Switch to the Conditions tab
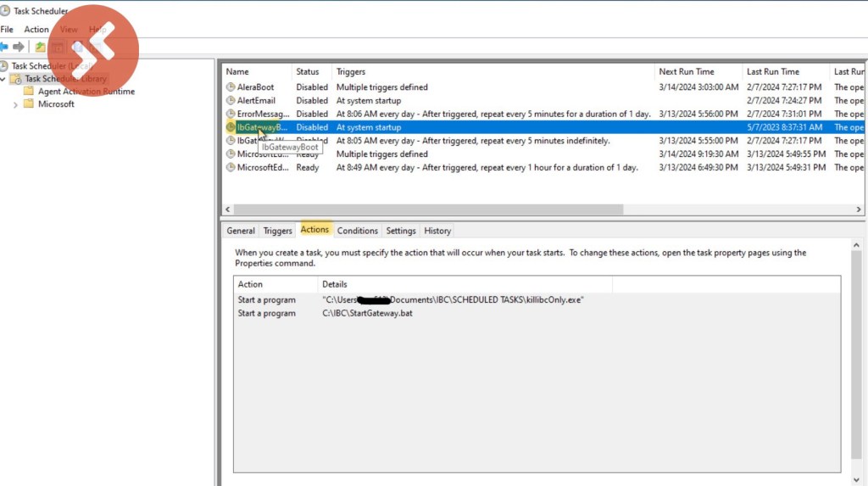 (357, 231)
